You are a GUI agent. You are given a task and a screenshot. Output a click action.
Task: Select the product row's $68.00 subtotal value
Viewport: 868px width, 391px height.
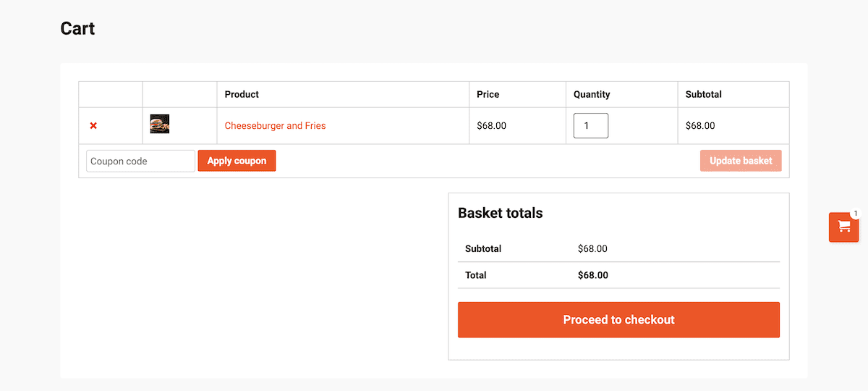tap(700, 126)
